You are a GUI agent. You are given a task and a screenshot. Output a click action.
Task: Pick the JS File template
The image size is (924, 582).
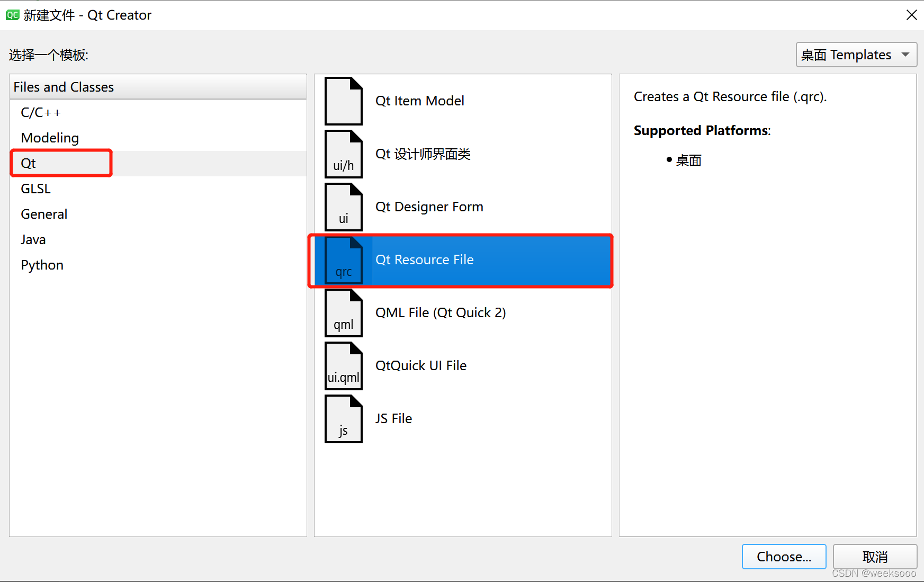463,419
